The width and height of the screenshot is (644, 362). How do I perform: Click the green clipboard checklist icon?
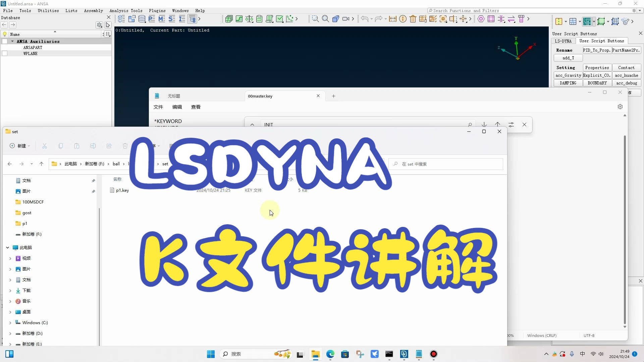259,19
